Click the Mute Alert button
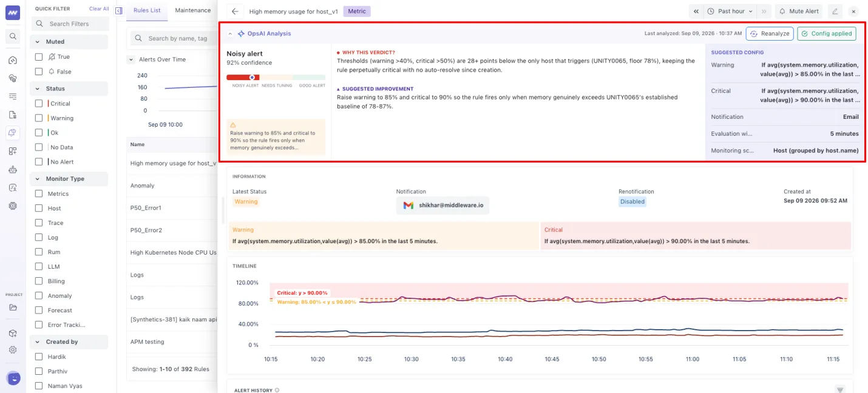Screen dimensions: 868x393 point(799,11)
